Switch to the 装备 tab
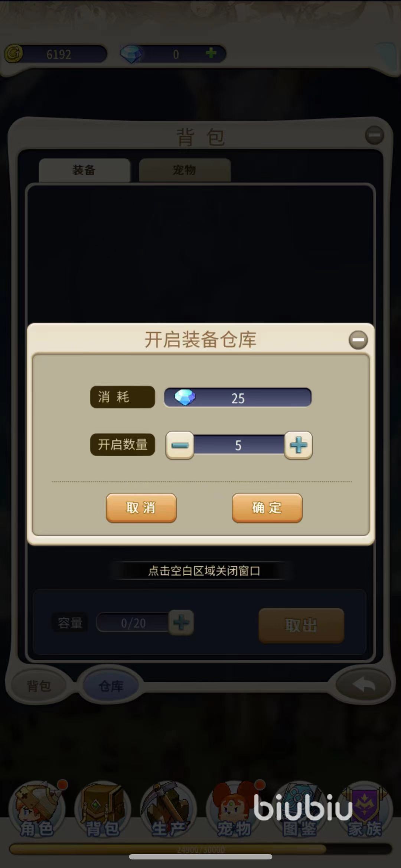 pos(84,170)
